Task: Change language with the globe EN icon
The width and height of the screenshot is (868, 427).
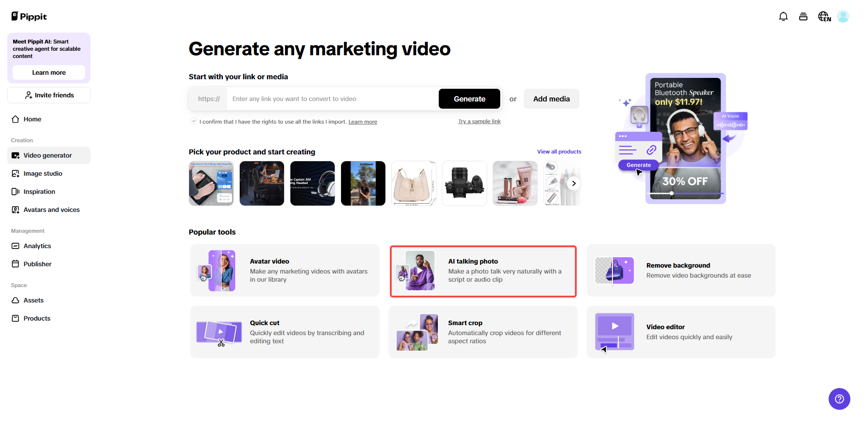Action: click(x=824, y=16)
